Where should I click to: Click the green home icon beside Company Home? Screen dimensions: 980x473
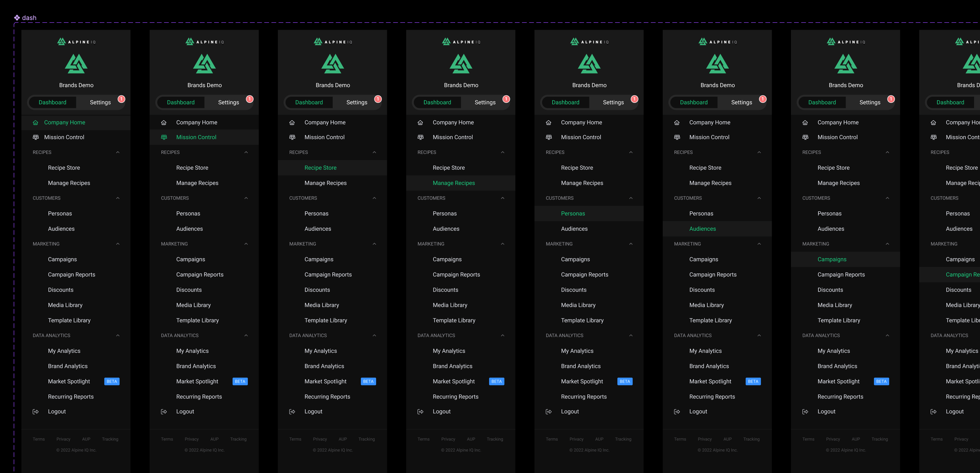(35, 123)
